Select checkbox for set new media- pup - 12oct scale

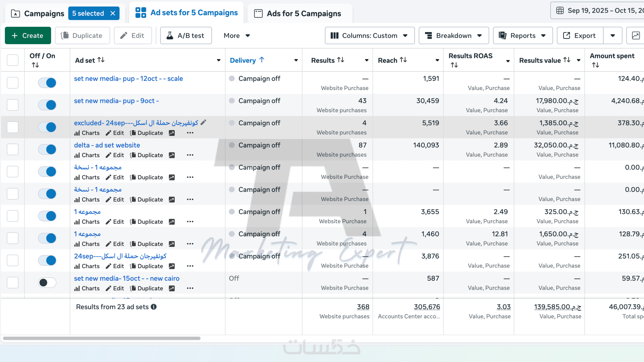pos(13,83)
